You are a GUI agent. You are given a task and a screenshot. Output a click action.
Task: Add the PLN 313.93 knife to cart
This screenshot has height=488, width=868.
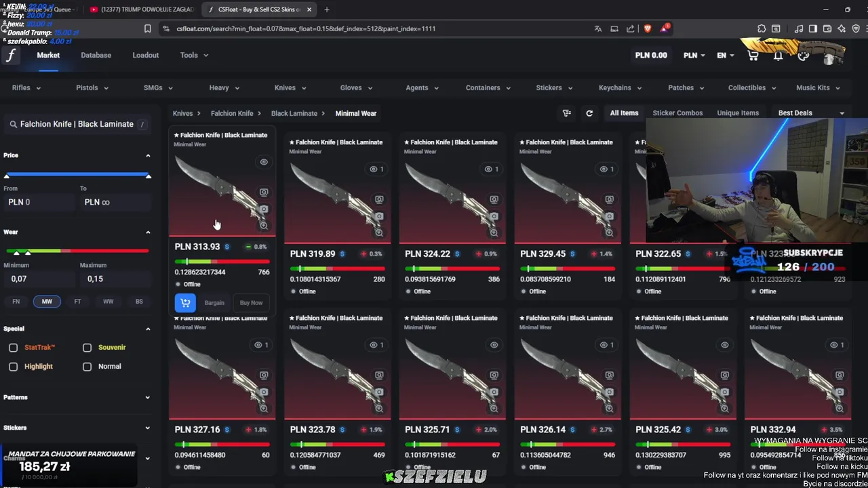(185, 302)
